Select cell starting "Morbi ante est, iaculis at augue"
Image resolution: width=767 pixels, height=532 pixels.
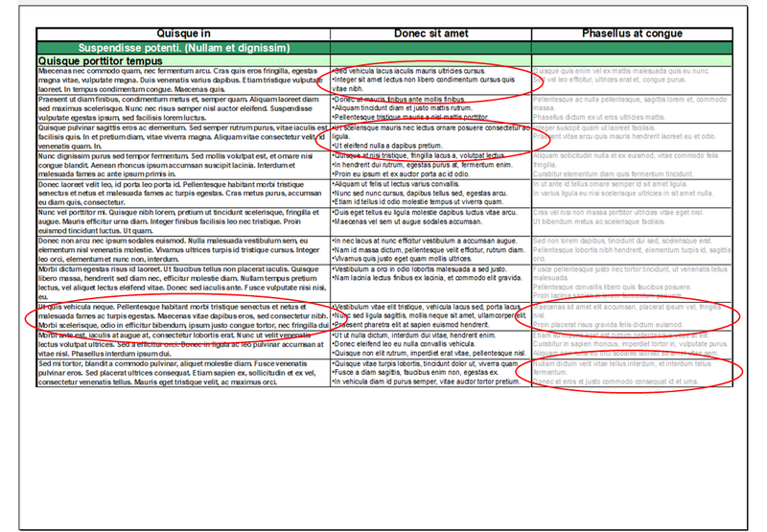point(183,345)
